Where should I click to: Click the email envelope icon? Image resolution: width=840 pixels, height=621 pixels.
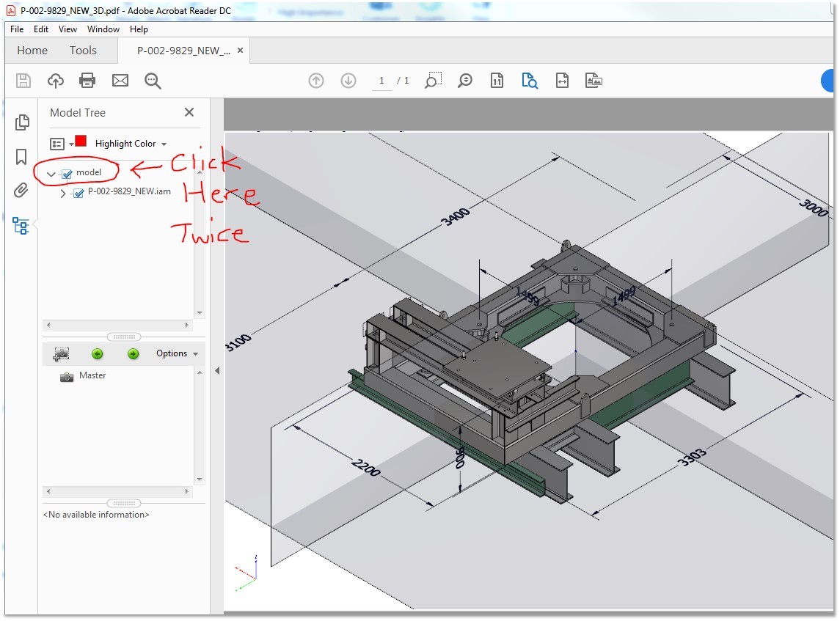click(x=120, y=81)
